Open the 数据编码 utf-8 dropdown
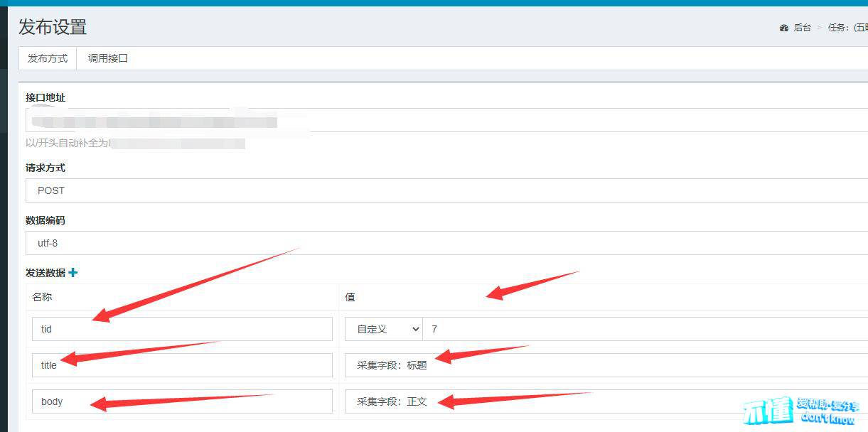The height and width of the screenshot is (432, 868). pos(446,243)
